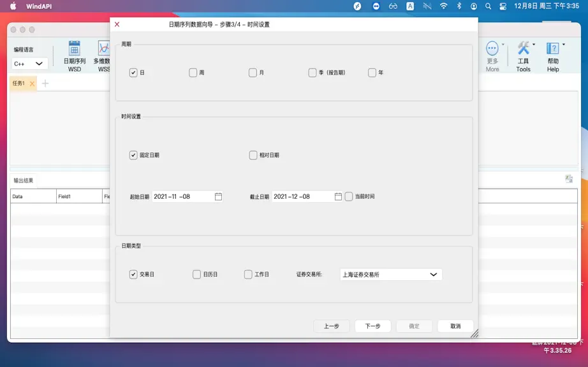This screenshot has width=588, height=367.
Task: Click the 下一步 button
Action: [372, 326]
